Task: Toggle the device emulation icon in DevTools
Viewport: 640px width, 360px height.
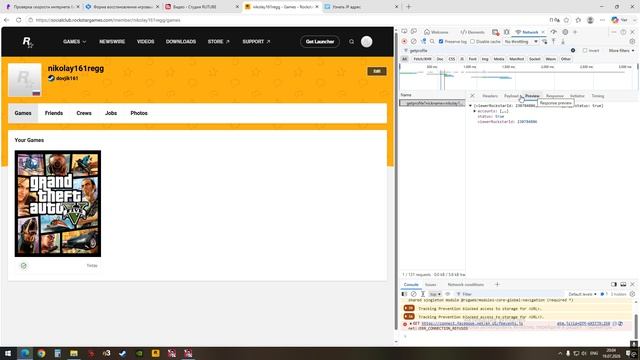Action: (x=413, y=32)
